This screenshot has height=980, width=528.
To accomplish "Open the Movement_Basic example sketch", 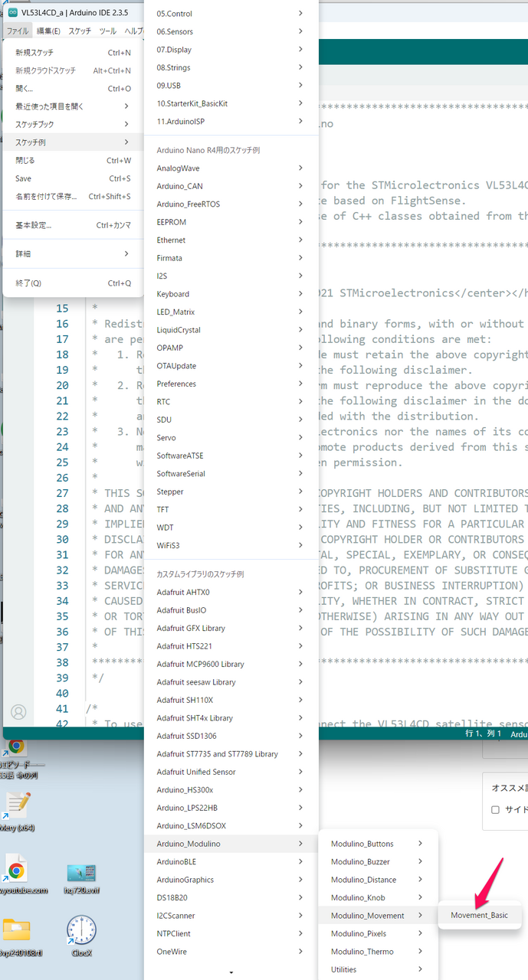I will [x=479, y=915].
